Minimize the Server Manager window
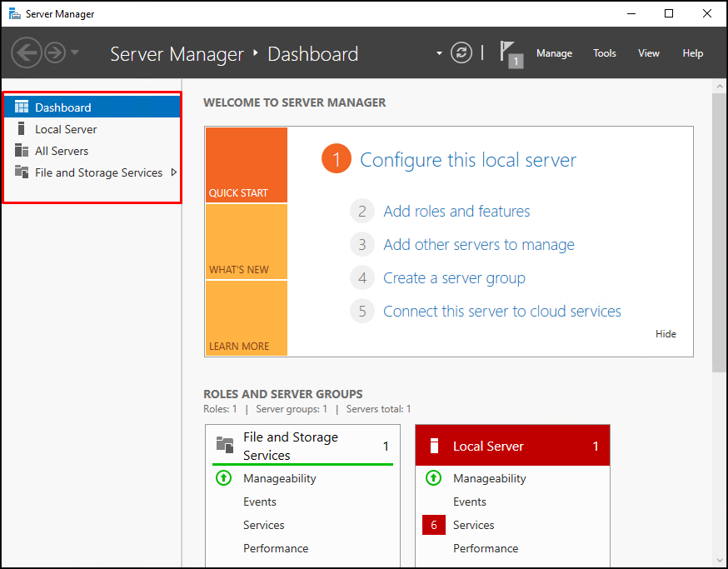The height and width of the screenshot is (569, 728). [x=631, y=13]
